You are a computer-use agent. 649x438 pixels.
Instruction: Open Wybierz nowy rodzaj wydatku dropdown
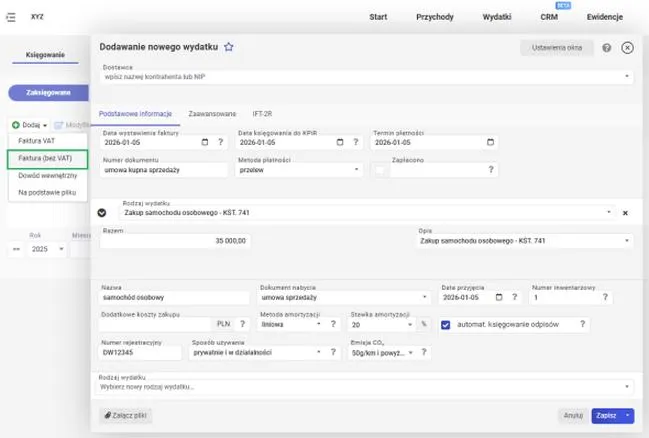[627, 387]
